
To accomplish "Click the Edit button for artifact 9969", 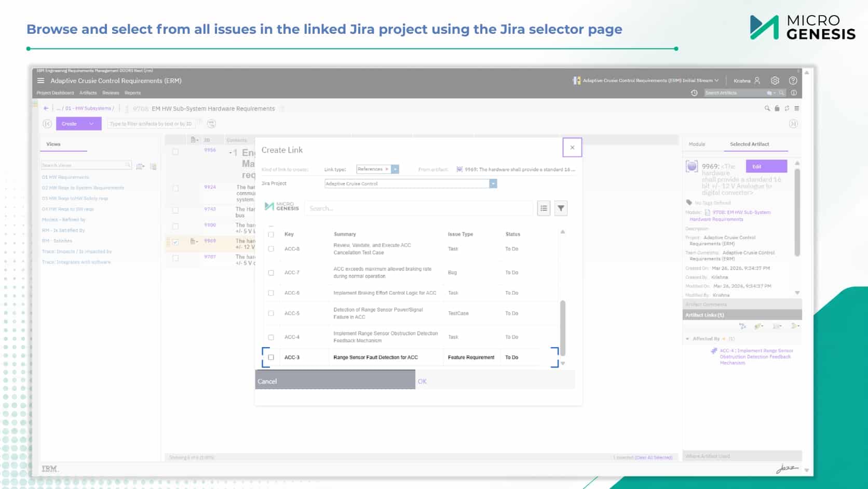I will pyautogui.click(x=766, y=166).
